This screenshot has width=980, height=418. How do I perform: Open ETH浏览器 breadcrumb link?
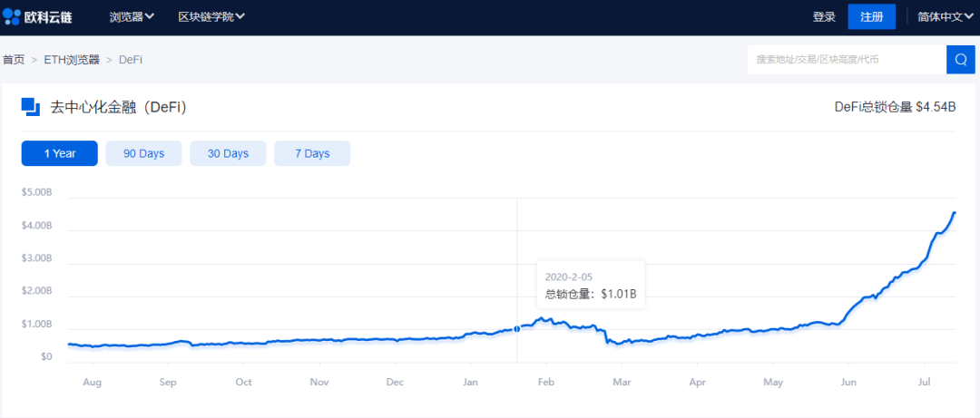pyautogui.click(x=71, y=60)
